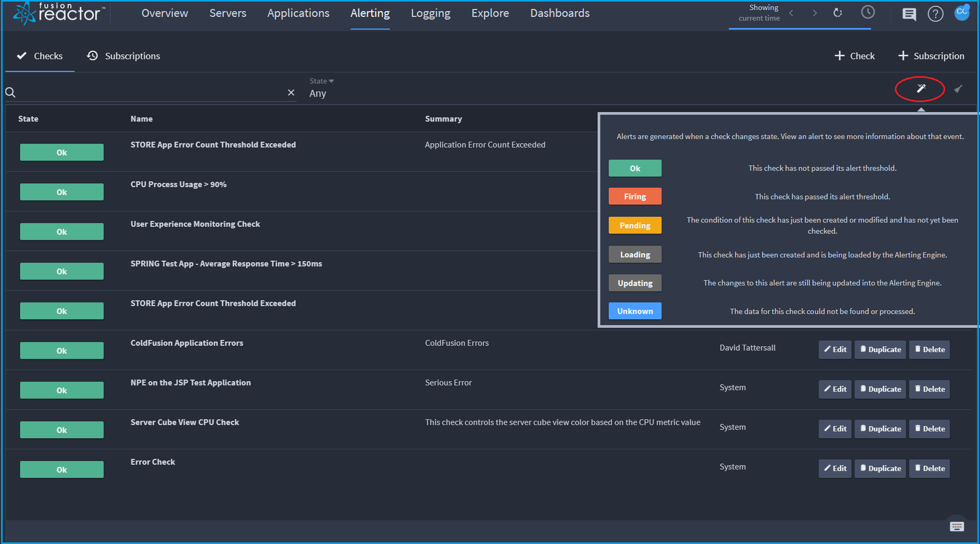This screenshot has width=980, height=544.
Task: Open the Logging menu
Action: (x=431, y=13)
